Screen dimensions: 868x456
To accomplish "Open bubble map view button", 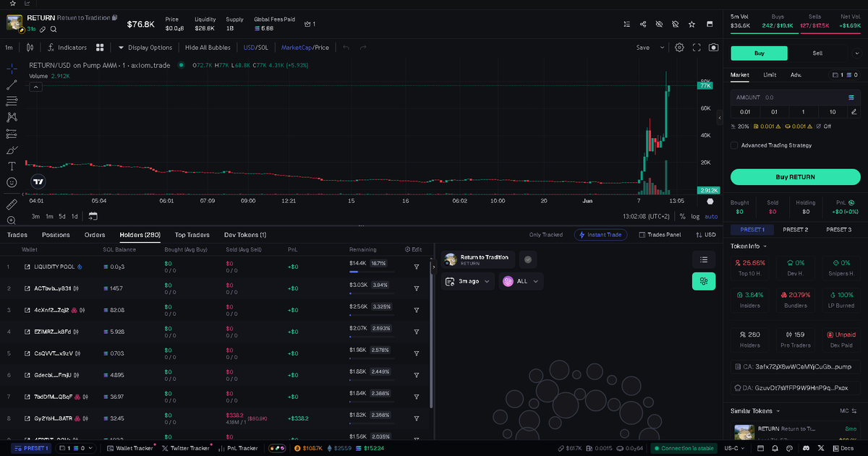I will (x=704, y=282).
